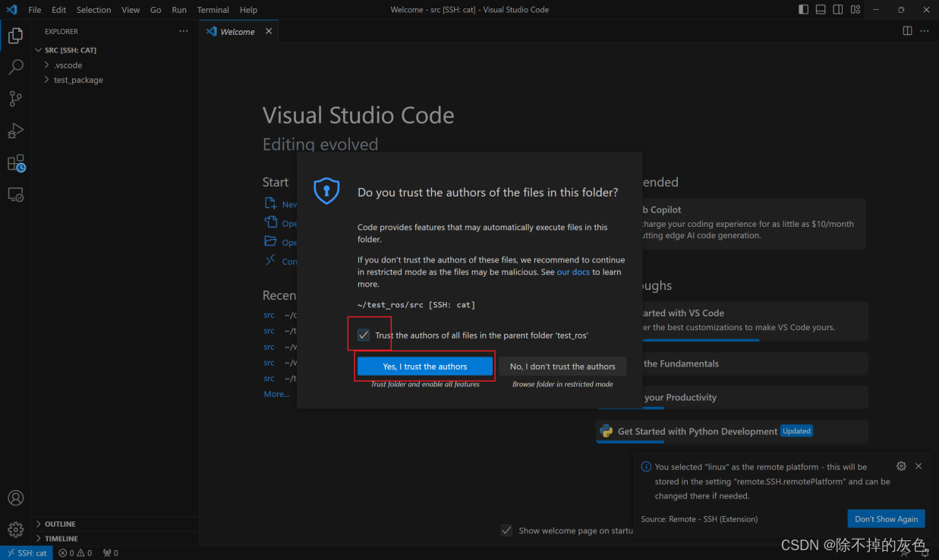
Task: Select the Welcome tab
Action: pos(236,31)
